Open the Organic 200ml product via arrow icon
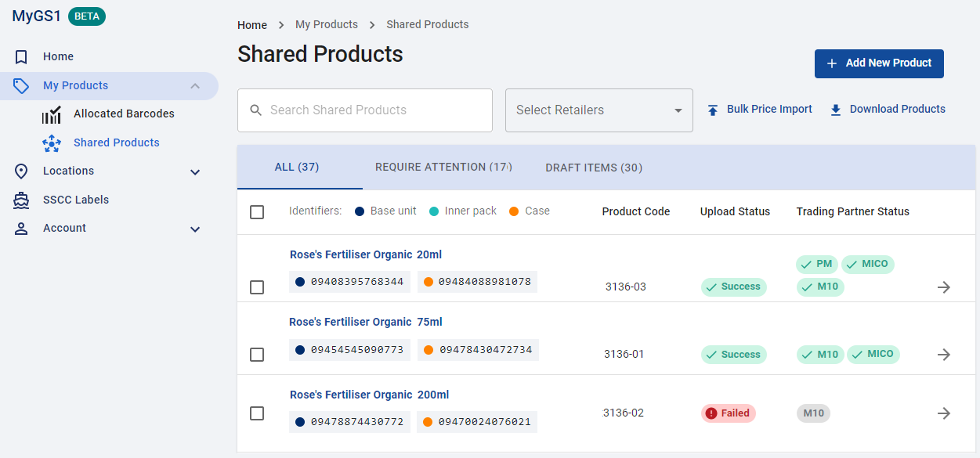The width and height of the screenshot is (980, 458). click(x=944, y=413)
